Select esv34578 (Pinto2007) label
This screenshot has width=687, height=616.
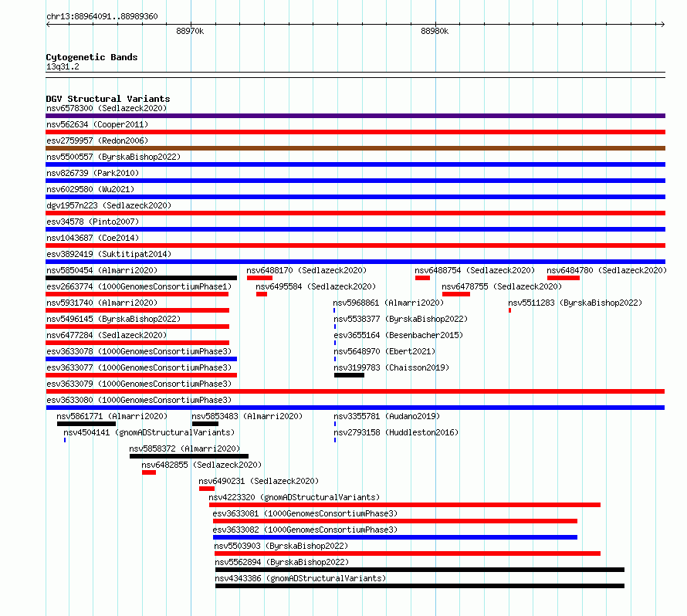[x=93, y=222]
